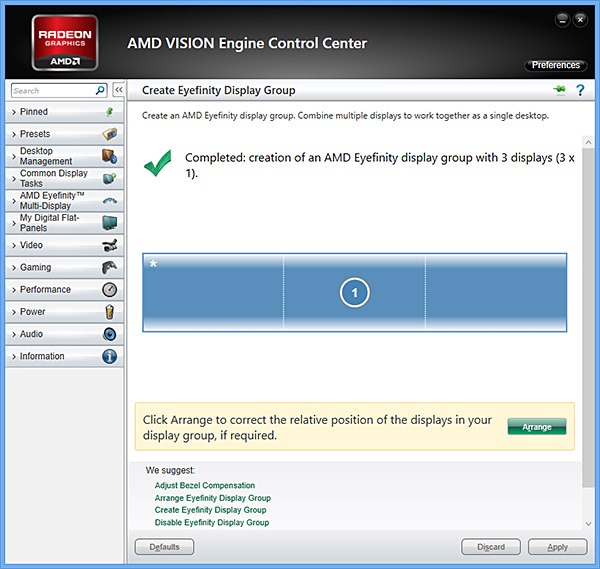Open the Preferences menu
This screenshot has height=569, width=600.
tap(555, 65)
